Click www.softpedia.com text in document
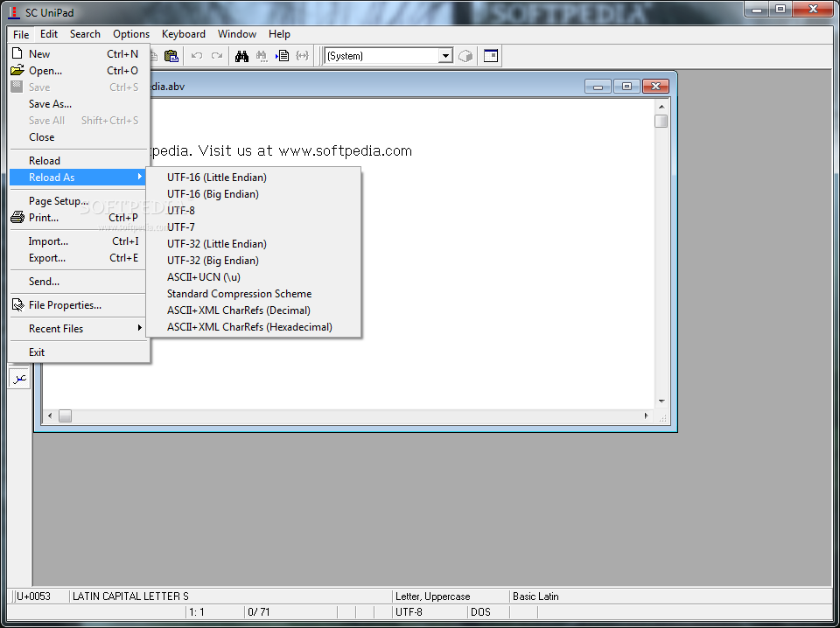Image resolution: width=840 pixels, height=628 pixels. (345, 151)
